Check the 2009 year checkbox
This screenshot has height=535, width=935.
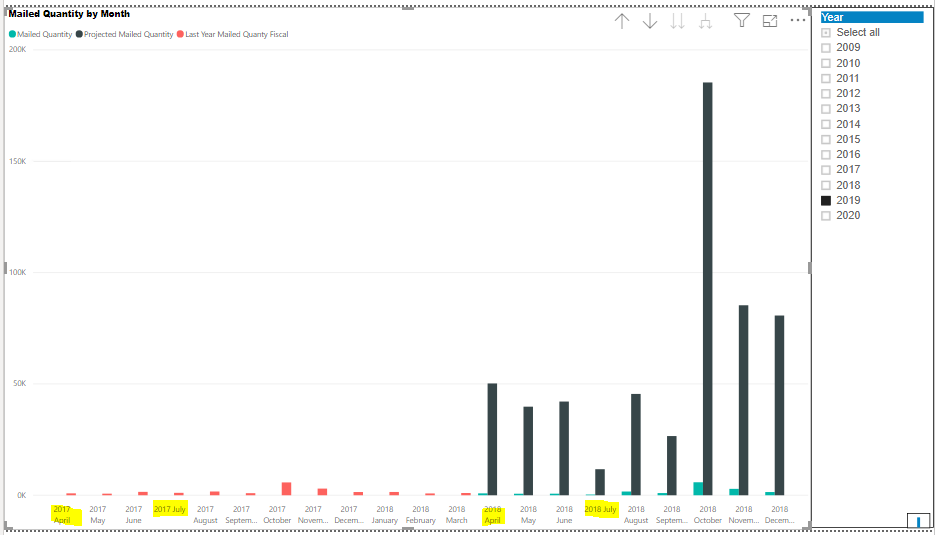click(x=826, y=48)
